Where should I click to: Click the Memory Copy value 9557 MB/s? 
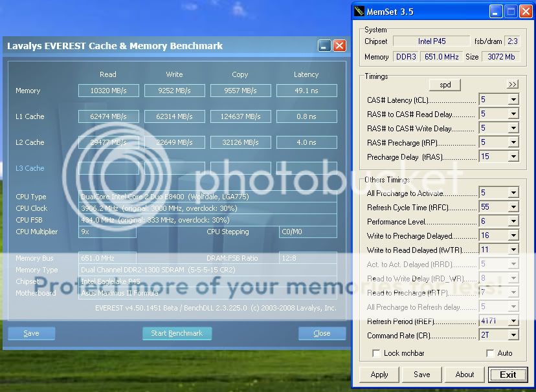coord(241,91)
